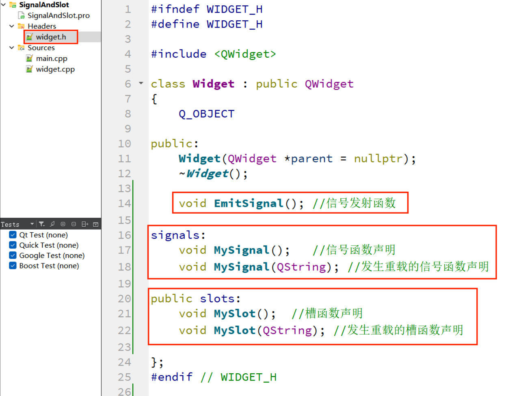The height and width of the screenshot is (396, 532).
Task: Select the Headers folder label
Action: (42, 26)
